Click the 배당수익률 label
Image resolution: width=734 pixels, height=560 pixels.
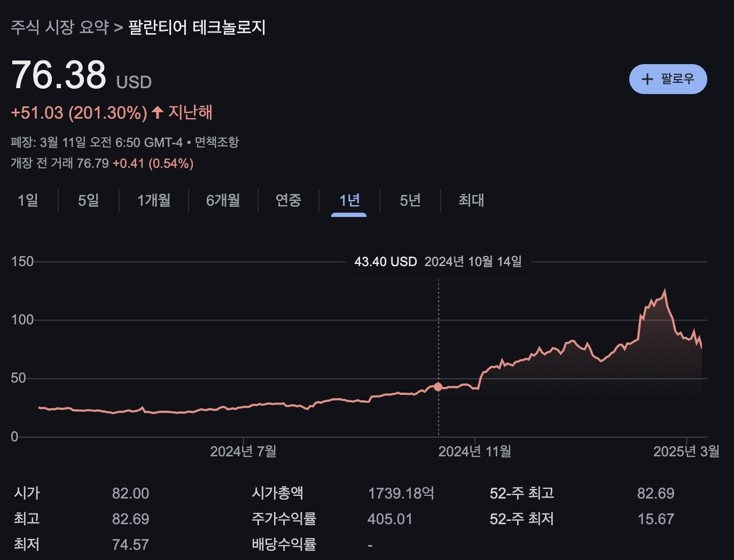click(x=284, y=545)
